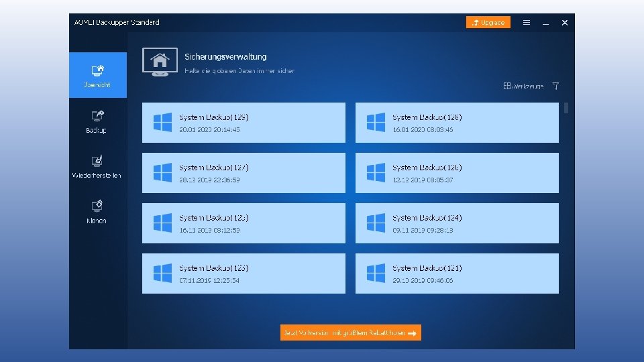Minimize the AOMEI Backupper window

pos(545,23)
